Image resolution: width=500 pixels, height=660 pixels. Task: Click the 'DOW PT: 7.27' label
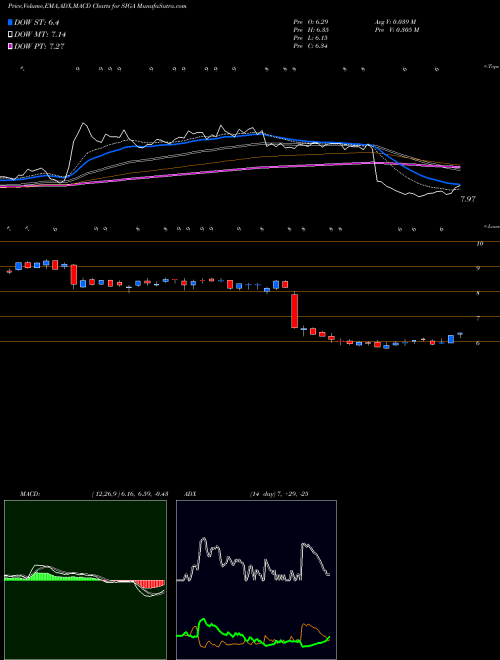(x=39, y=46)
